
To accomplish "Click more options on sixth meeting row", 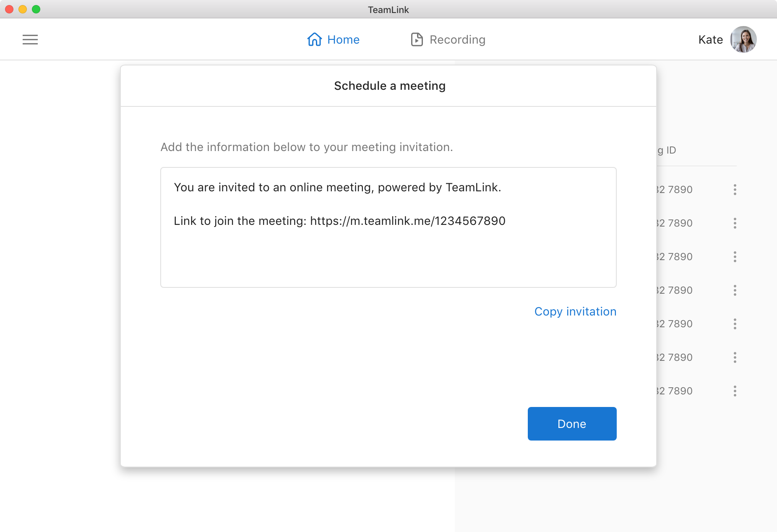I will [735, 357].
